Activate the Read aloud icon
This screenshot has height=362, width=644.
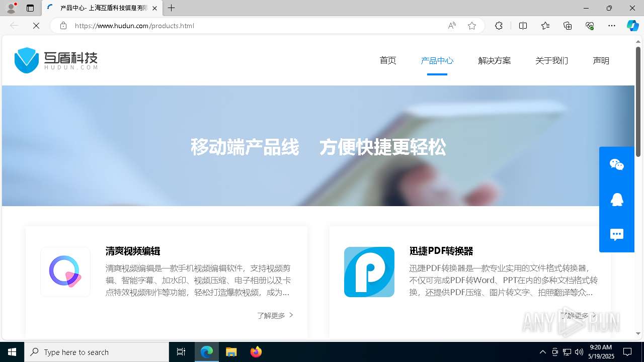pos(452,26)
